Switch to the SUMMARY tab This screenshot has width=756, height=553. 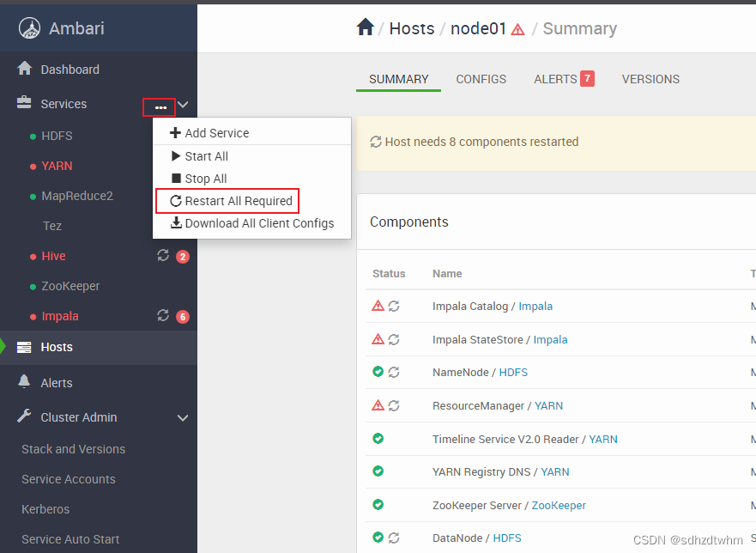(x=399, y=79)
